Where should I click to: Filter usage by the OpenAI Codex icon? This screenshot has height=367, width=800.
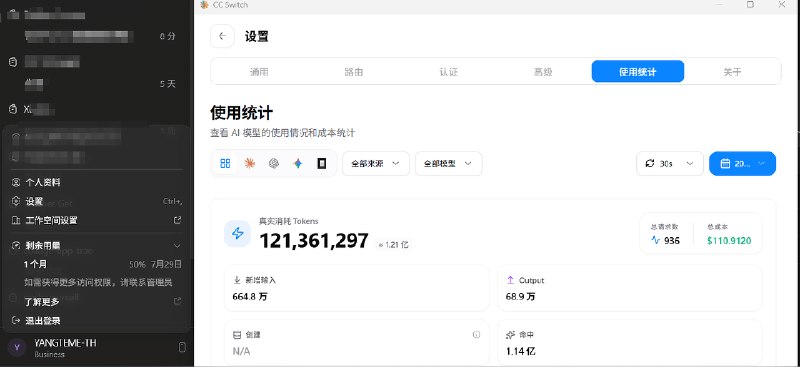pos(274,163)
